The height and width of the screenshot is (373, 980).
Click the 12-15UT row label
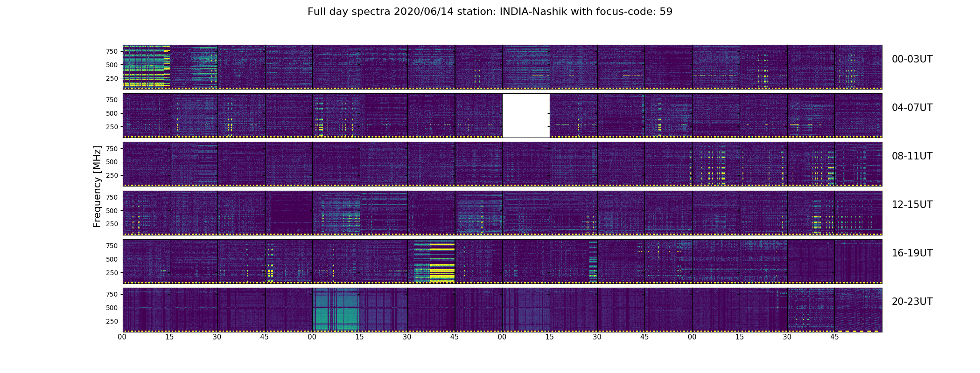point(912,205)
